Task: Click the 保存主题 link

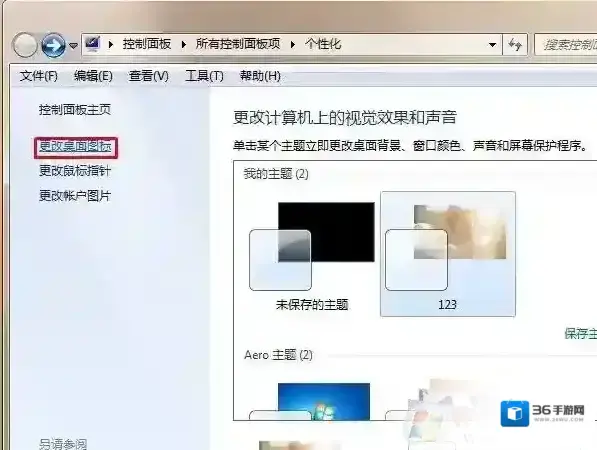Action: pyautogui.click(x=581, y=334)
